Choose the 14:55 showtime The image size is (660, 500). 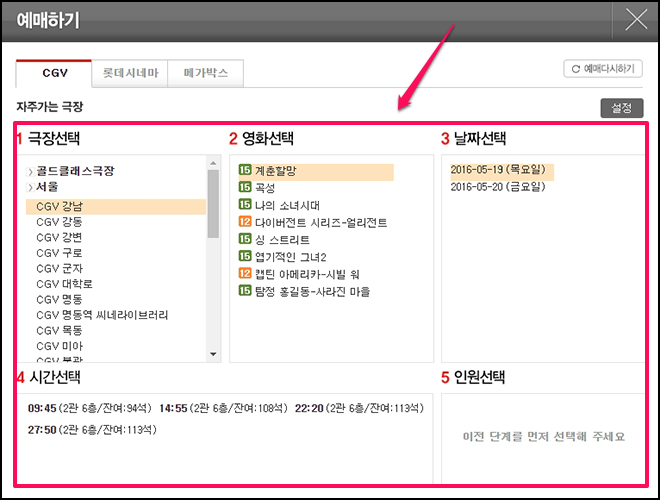pyautogui.click(x=224, y=408)
